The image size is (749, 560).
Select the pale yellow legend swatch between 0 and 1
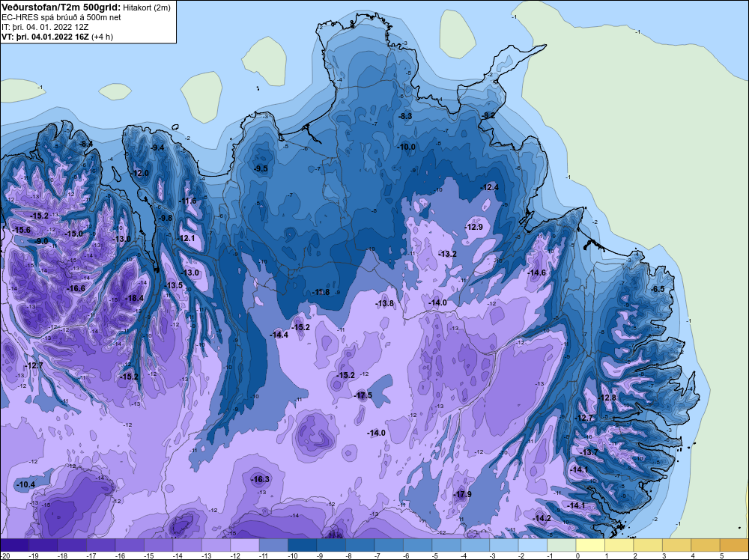coord(590,545)
